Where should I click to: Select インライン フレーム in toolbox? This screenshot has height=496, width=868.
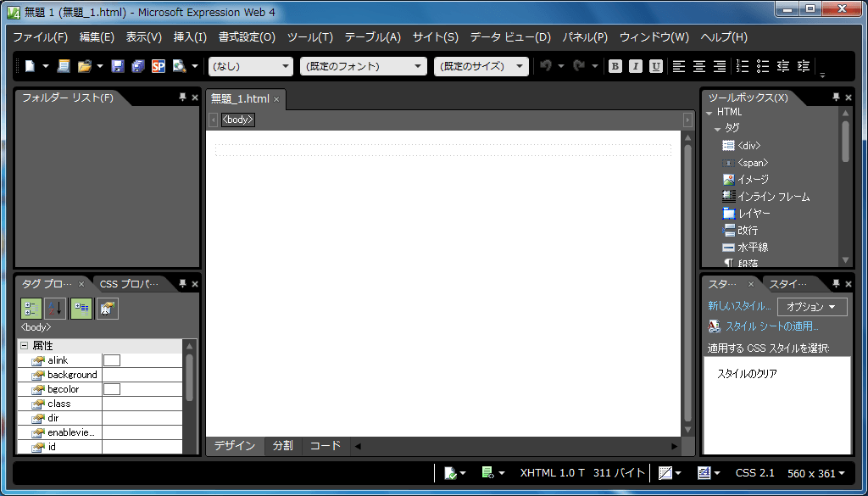click(766, 197)
